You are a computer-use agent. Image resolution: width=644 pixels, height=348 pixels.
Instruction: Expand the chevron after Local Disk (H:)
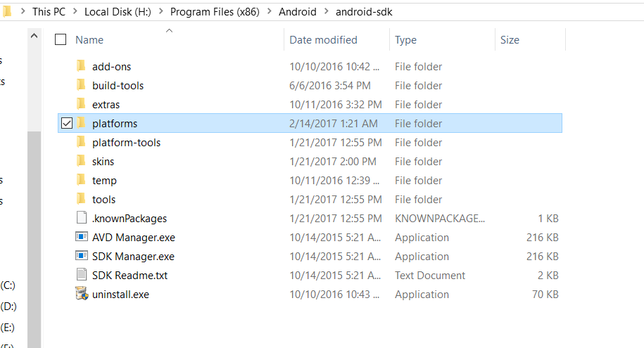tap(160, 12)
